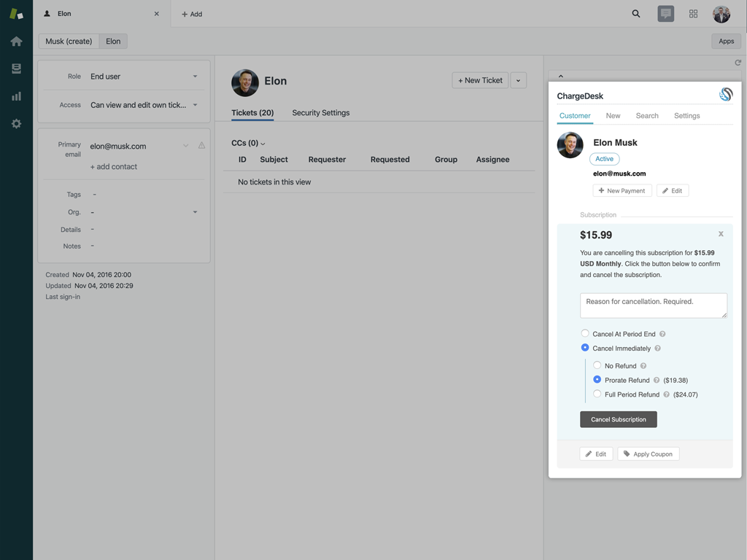Image resolution: width=747 pixels, height=560 pixels.
Task: Expand the Access permission dropdown
Action: pos(143,105)
